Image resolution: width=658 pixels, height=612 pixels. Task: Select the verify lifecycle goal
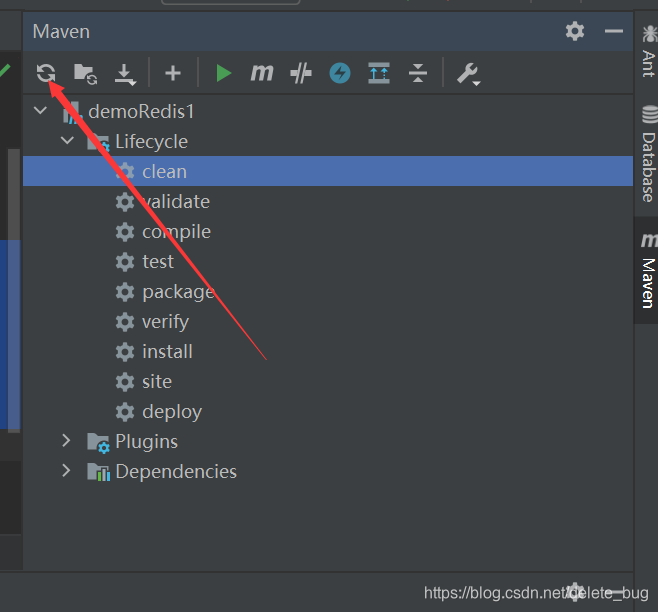coord(328,322)
